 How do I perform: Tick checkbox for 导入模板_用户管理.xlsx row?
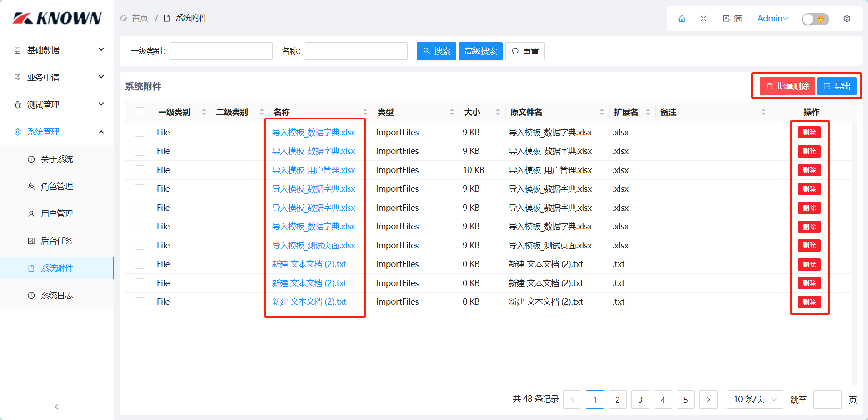140,170
